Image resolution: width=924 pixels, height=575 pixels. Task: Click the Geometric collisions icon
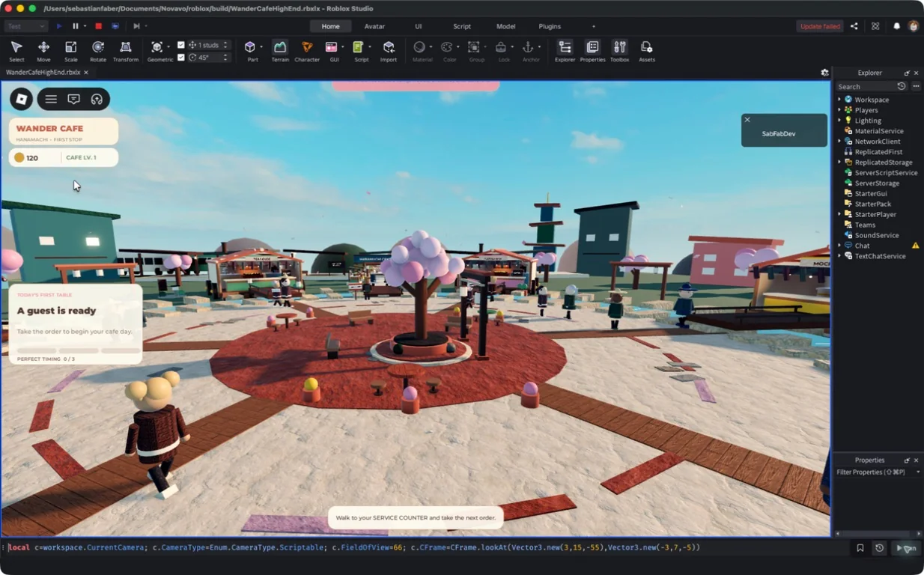point(157,47)
